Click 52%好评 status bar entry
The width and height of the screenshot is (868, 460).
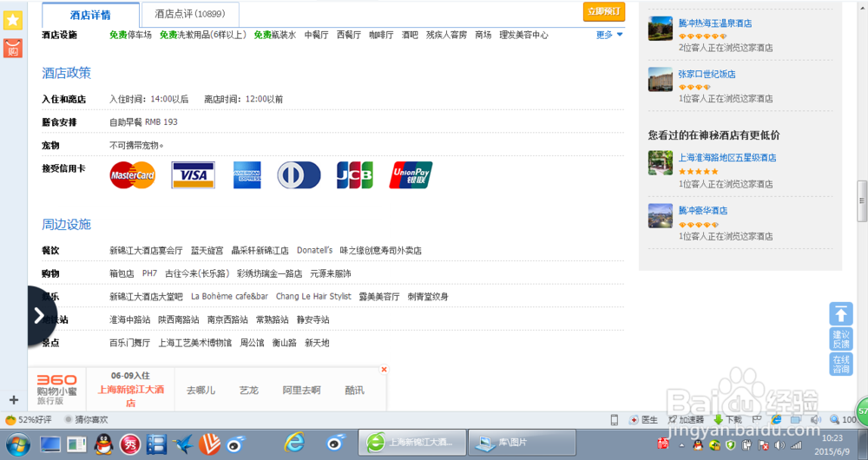tap(29, 420)
